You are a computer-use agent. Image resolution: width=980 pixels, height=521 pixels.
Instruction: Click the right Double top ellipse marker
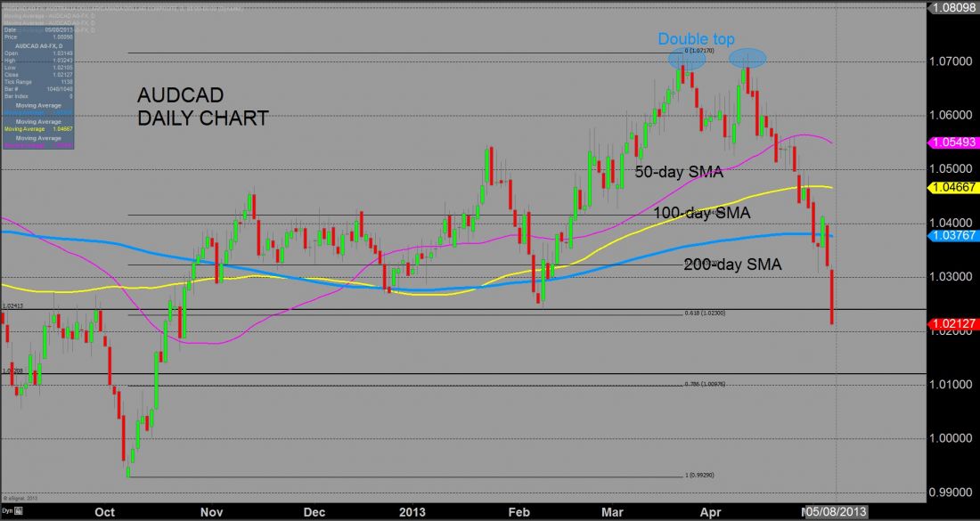tap(749, 59)
